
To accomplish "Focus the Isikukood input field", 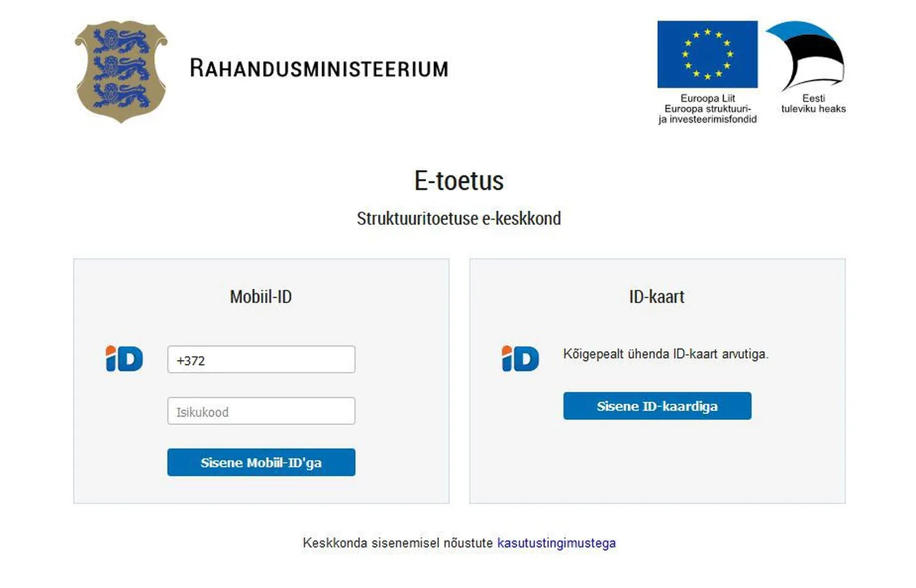I will click(261, 411).
